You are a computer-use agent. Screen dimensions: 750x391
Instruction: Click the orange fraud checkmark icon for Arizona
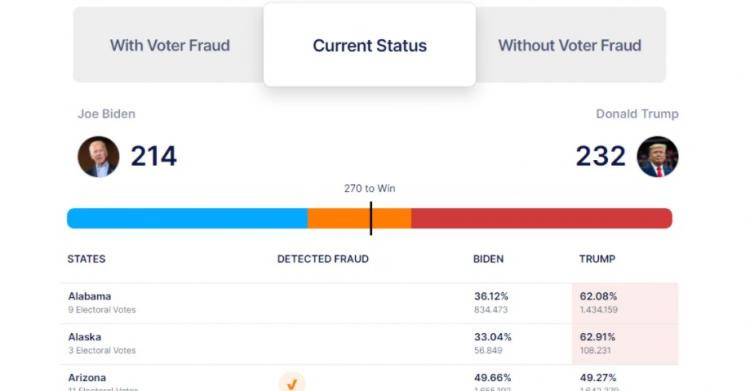click(292, 382)
